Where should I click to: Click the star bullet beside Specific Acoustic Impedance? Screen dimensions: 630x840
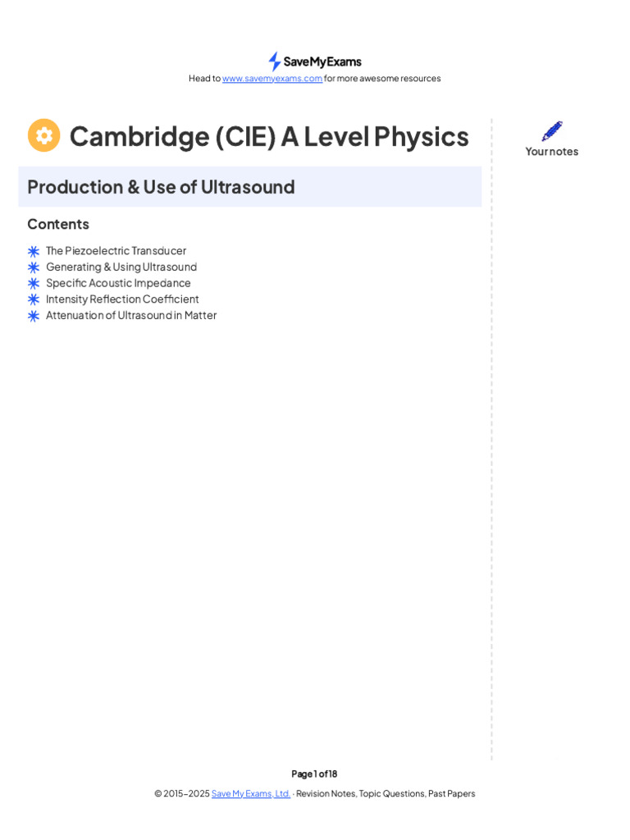pos(34,283)
